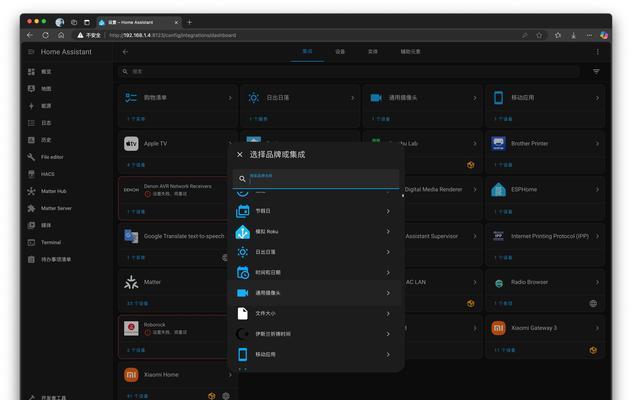Viewport: 632px width, 400px height.
Task: Click the browser home button
Action: pos(61,35)
